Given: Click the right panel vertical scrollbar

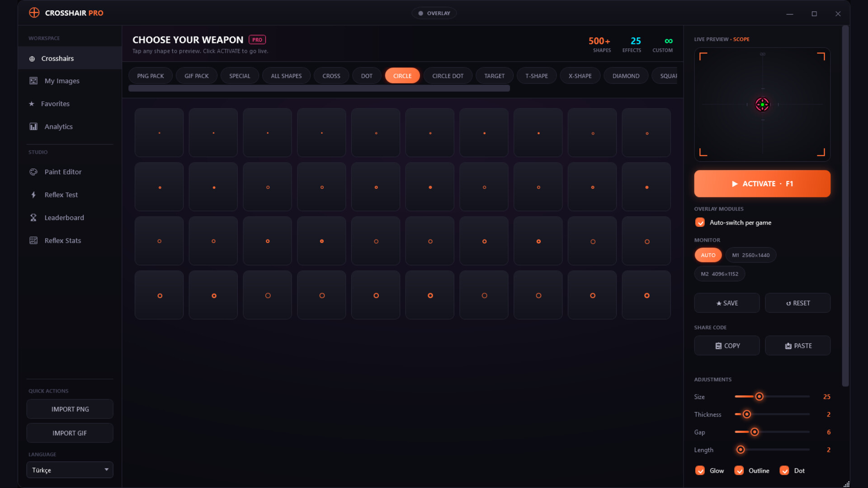Looking at the screenshot, I should (x=845, y=206).
